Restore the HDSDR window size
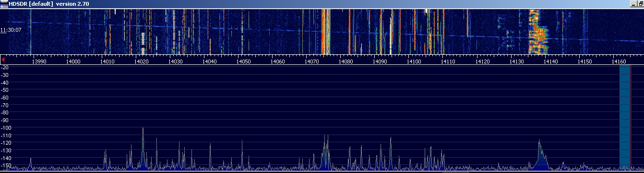 coord(641,4)
